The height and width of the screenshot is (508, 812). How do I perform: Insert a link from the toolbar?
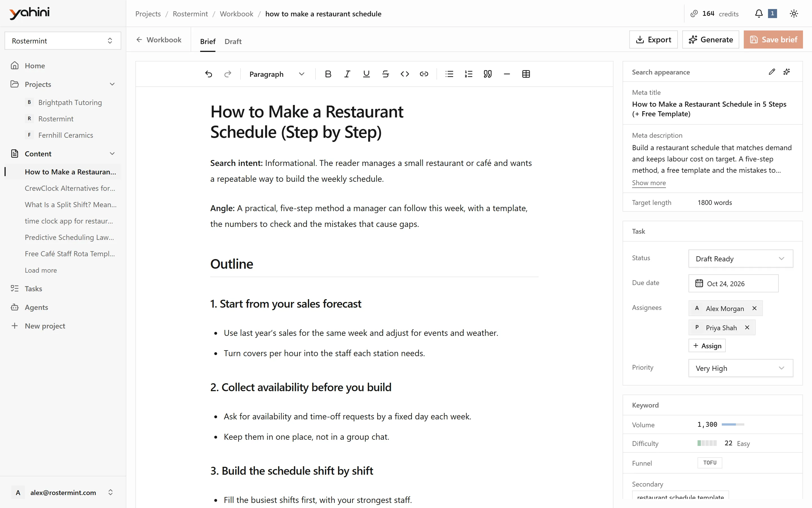(x=424, y=74)
